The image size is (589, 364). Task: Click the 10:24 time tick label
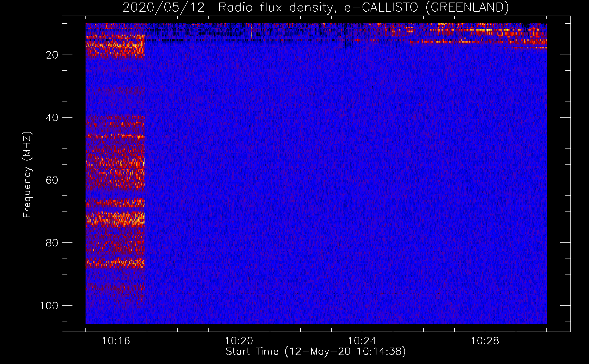click(362, 341)
